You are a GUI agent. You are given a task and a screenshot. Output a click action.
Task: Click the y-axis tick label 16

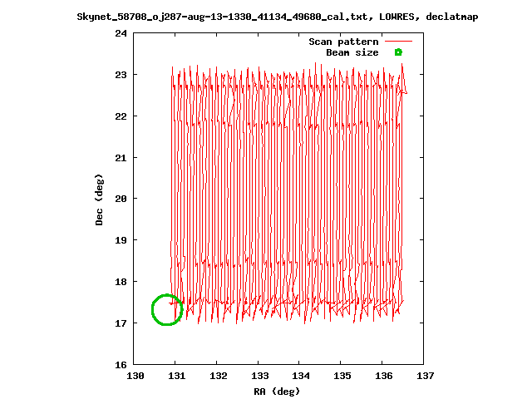click(x=121, y=365)
